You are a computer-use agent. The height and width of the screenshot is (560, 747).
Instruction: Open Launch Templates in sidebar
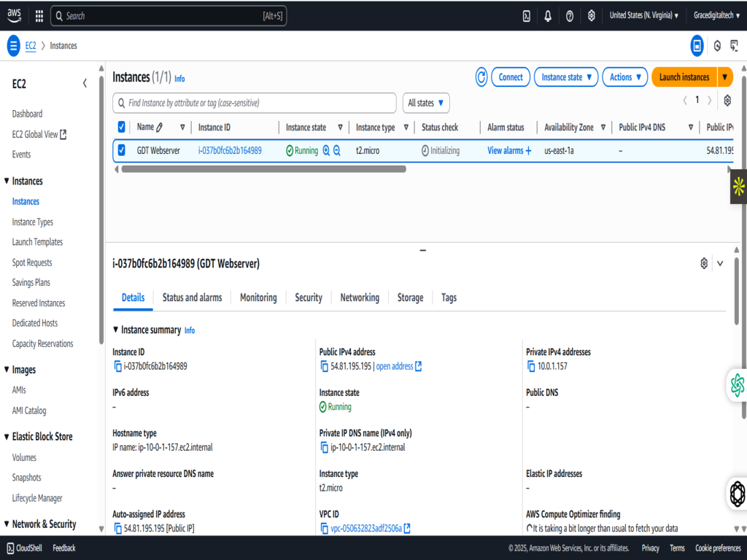pos(37,242)
